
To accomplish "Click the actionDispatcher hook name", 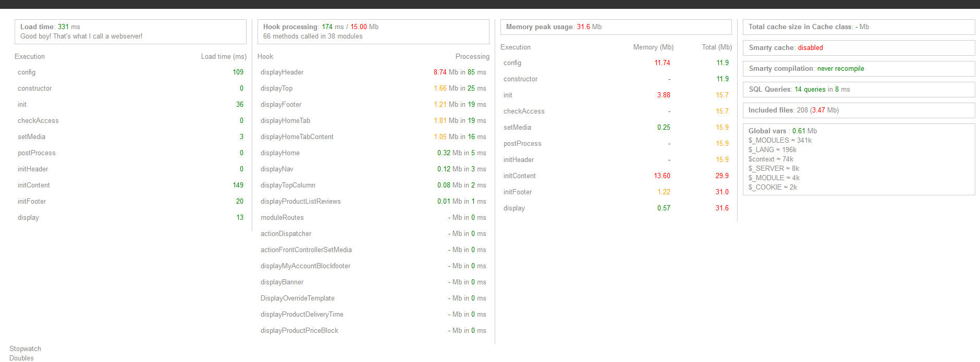I will click(286, 234).
